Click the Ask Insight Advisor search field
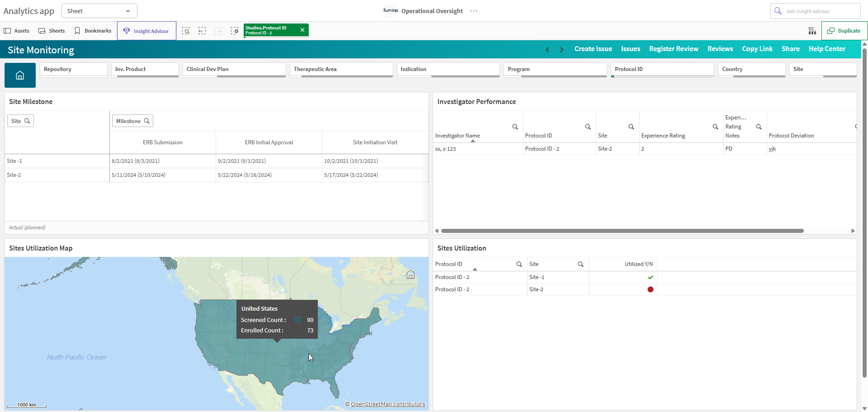Image resolution: width=868 pixels, height=412 pixels. coord(815,11)
